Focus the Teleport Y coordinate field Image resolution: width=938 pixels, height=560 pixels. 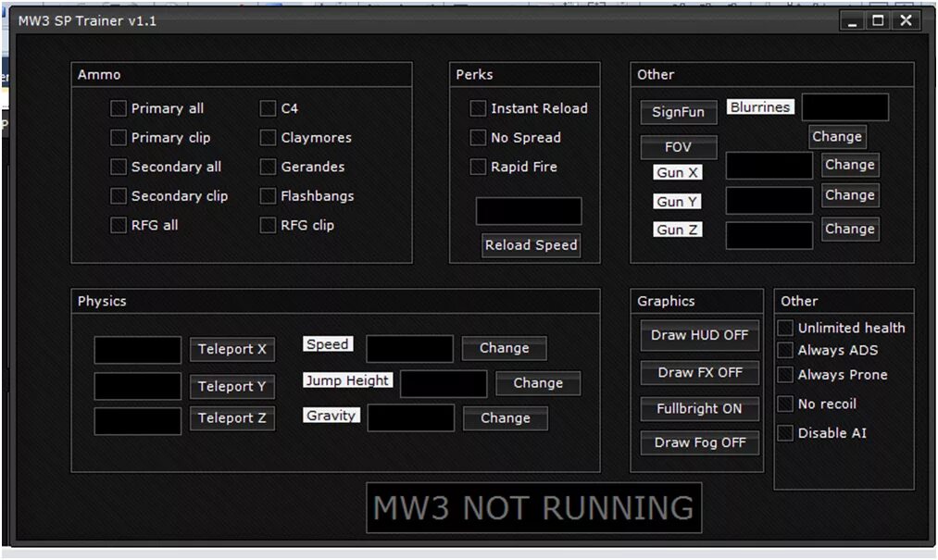pyautogui.click(x=138, y=387)
